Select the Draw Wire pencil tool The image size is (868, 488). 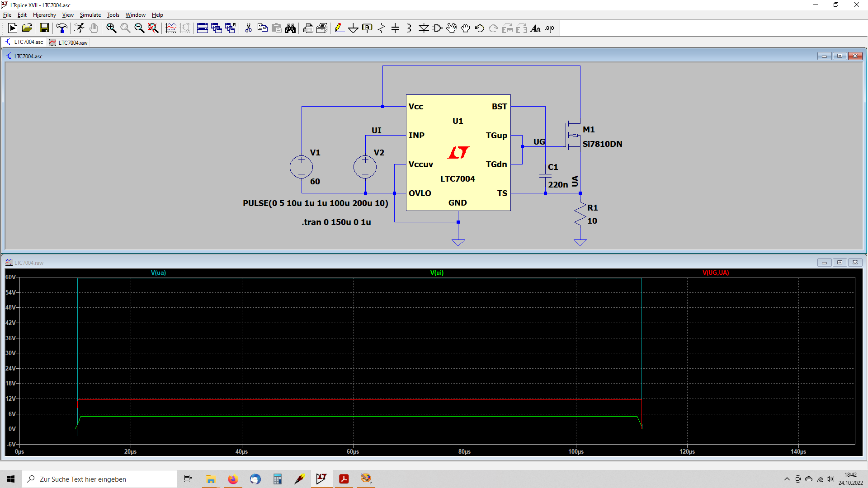(x=340, y=28)
